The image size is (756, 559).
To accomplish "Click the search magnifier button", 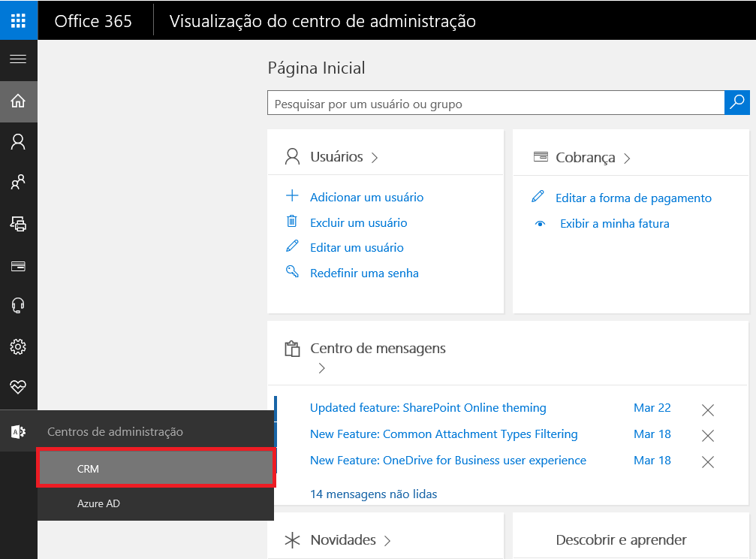I will tap(736, 102).
